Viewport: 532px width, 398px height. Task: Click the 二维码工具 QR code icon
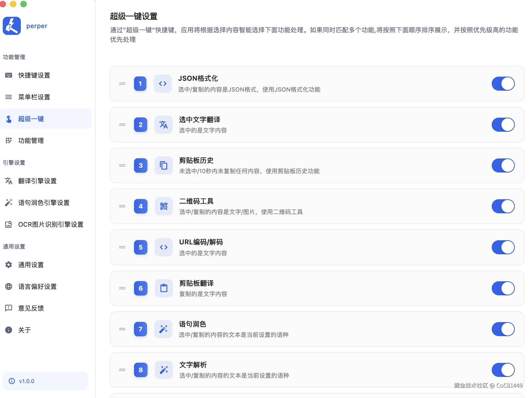point(163,206)
